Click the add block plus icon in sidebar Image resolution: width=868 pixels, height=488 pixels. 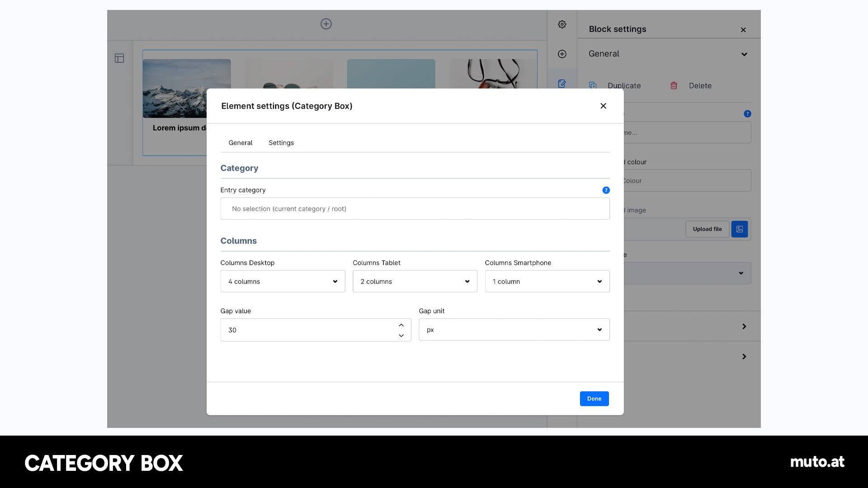pyautogui.click(x=562, y=54)
